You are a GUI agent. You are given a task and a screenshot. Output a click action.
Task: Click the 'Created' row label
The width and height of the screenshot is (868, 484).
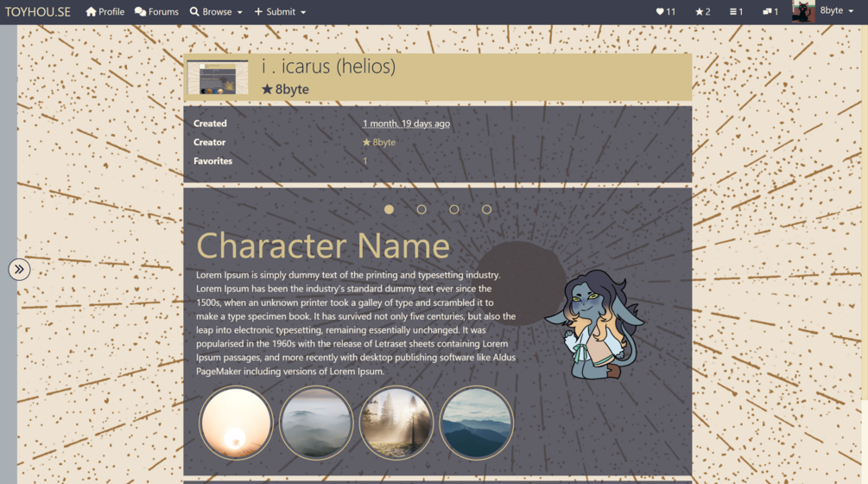tap(210, 124)
